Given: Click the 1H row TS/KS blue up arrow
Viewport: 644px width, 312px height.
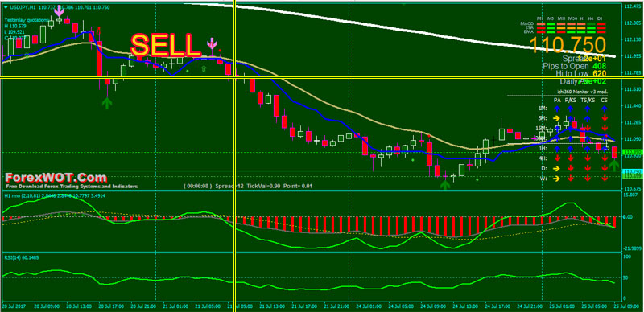Looking at the screenshot, I should [588, 148].
